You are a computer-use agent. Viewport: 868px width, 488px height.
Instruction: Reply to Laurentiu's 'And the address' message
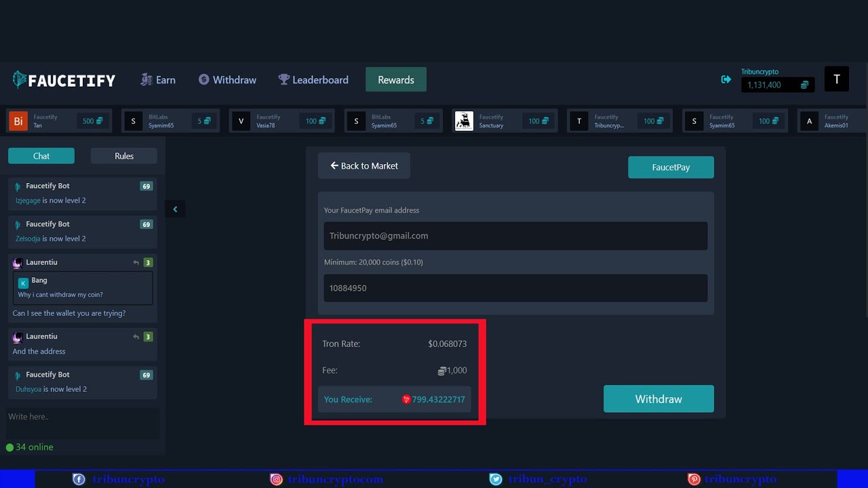pos(136,337)
